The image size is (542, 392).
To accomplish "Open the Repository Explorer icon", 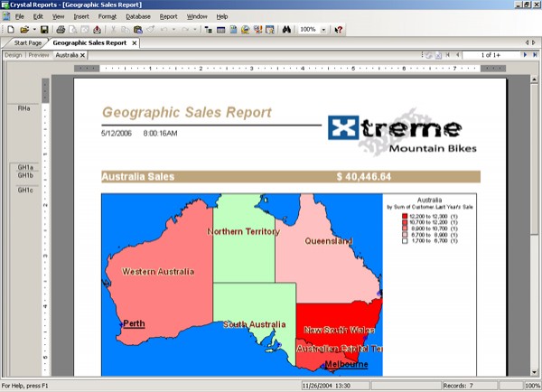I will click(246, 30).
